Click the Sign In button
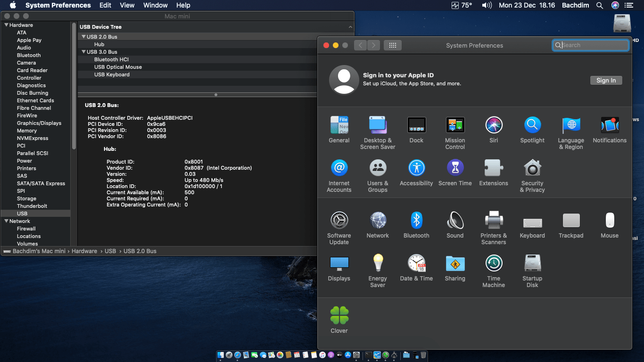The image size is (644, 362). tap(606, 80)
